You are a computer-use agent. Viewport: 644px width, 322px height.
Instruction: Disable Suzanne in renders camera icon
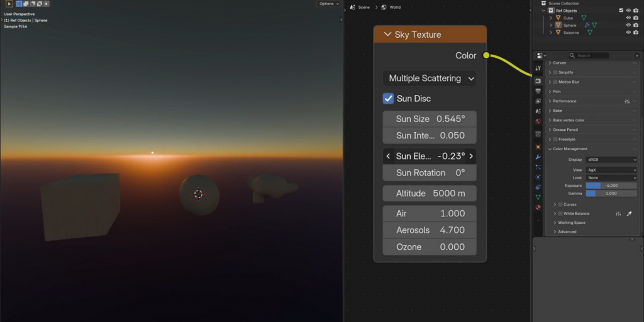tap(636, 33)
